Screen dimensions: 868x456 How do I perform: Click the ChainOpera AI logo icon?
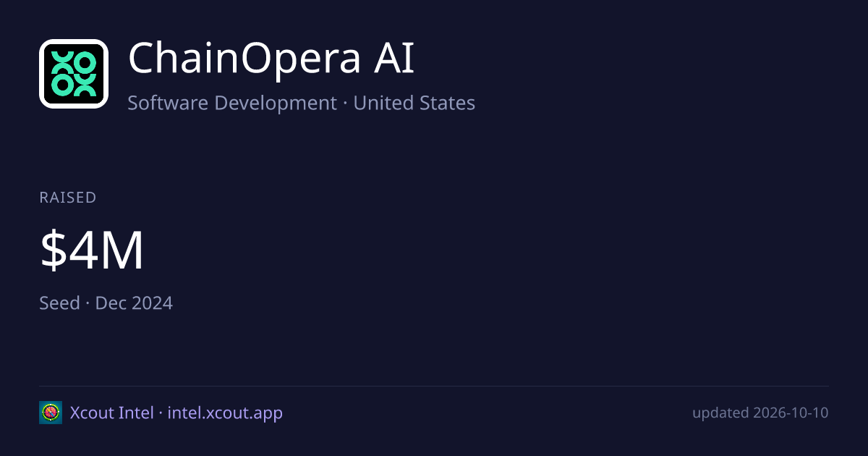point(74,74)
